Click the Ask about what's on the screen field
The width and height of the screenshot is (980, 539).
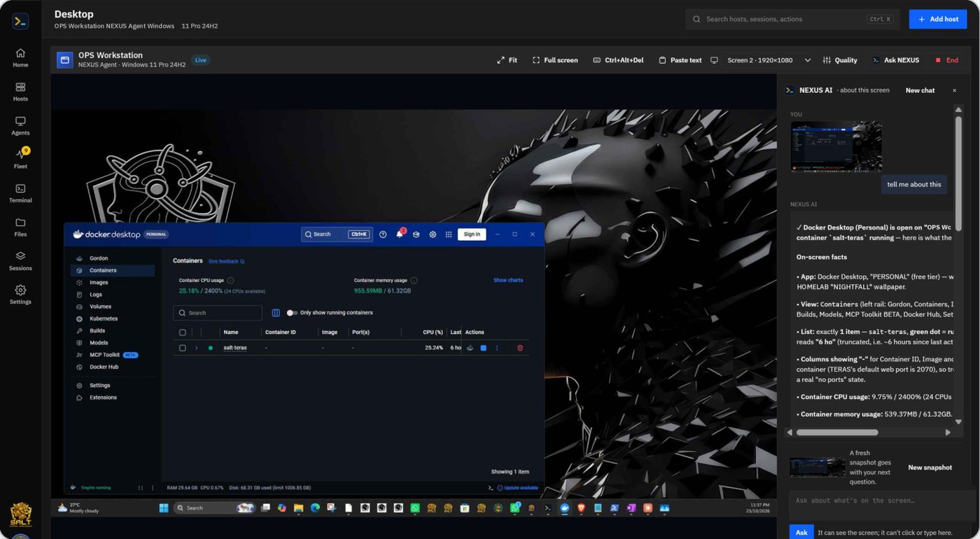(x=881, y=505)
